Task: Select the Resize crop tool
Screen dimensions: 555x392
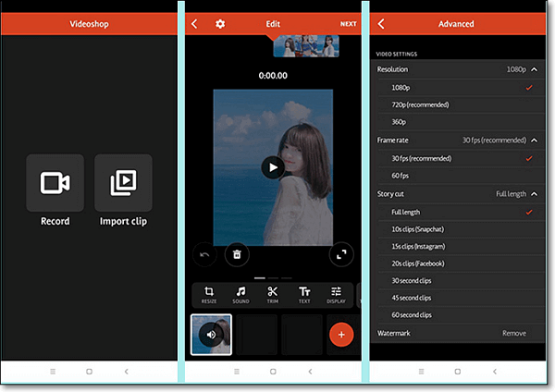Action: [209, 294]
